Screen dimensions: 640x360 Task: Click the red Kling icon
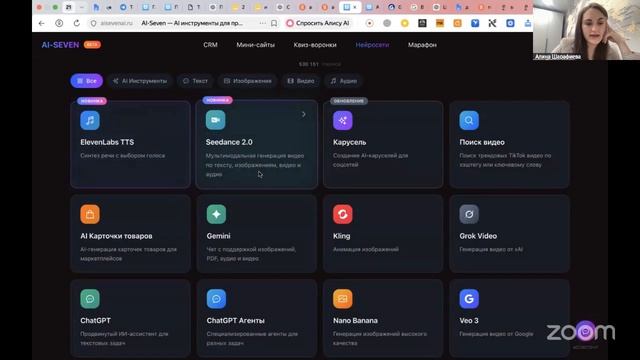tap(342, 214)
